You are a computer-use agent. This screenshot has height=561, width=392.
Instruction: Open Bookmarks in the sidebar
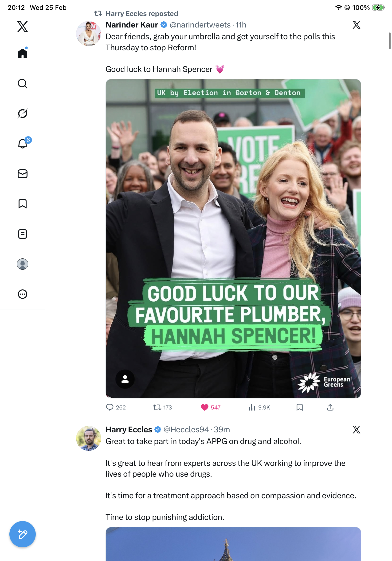tap(23, 204)
